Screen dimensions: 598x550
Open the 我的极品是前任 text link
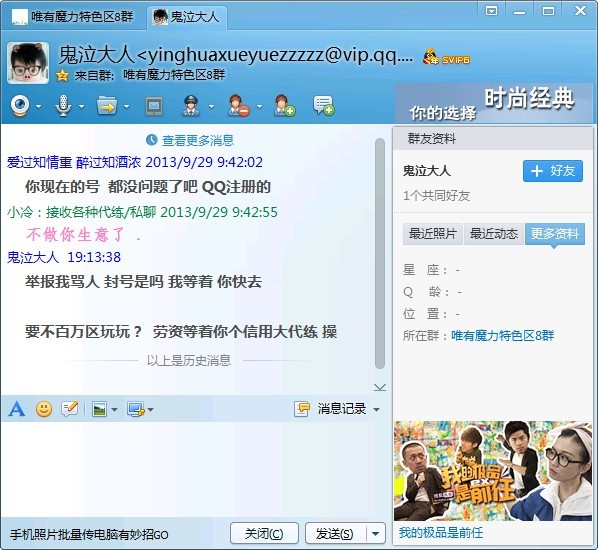[440, 532]
